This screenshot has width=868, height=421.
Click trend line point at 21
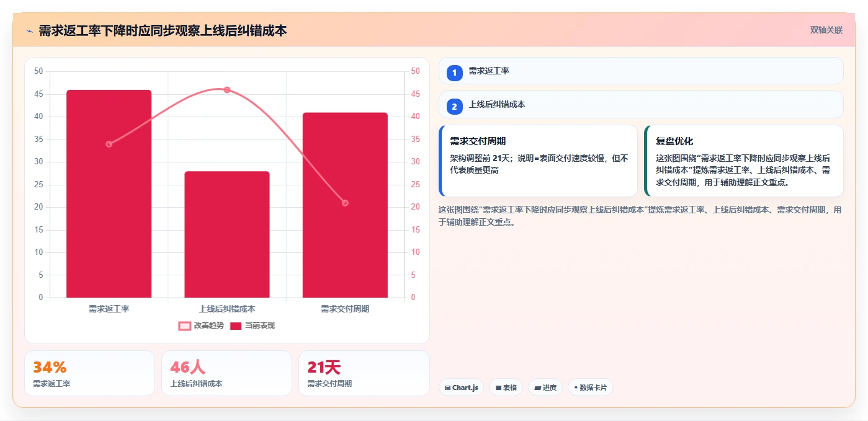pyautogui.click(x=345, y=203)
